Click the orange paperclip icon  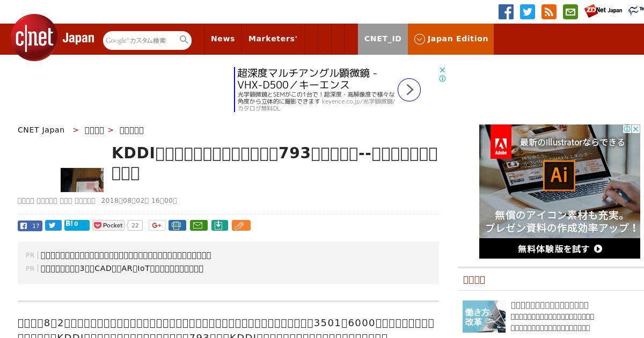tap(241, 225)
